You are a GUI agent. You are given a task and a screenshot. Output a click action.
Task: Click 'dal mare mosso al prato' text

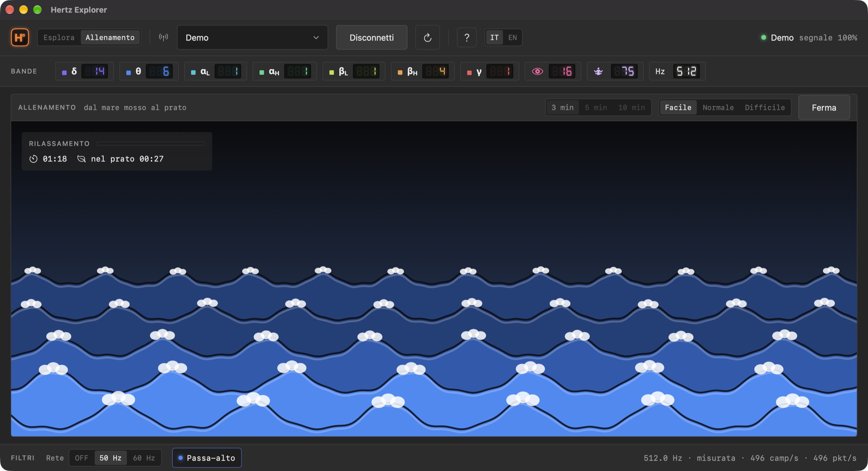[x=135, y=108]
